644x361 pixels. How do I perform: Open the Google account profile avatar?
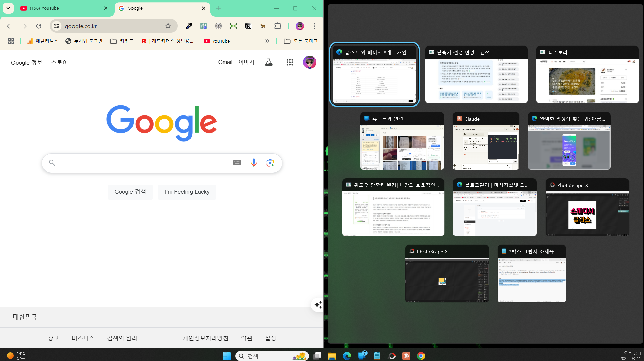point(310,62)
